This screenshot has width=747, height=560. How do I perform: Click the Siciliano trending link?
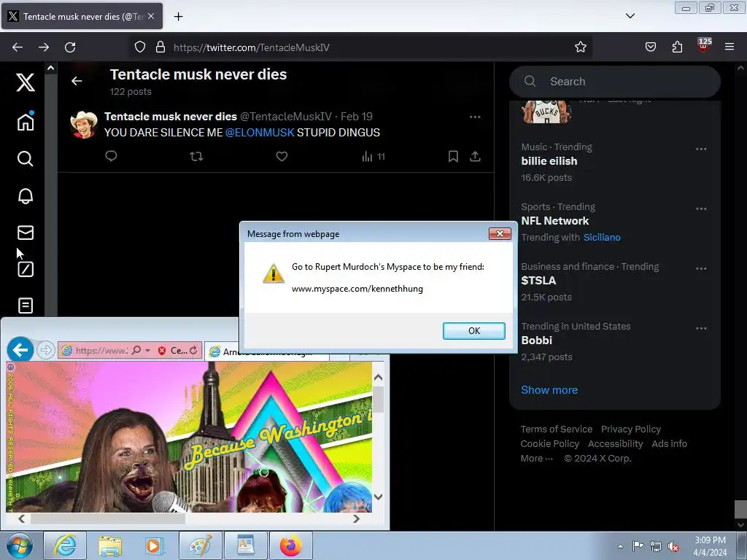[602, 237]
